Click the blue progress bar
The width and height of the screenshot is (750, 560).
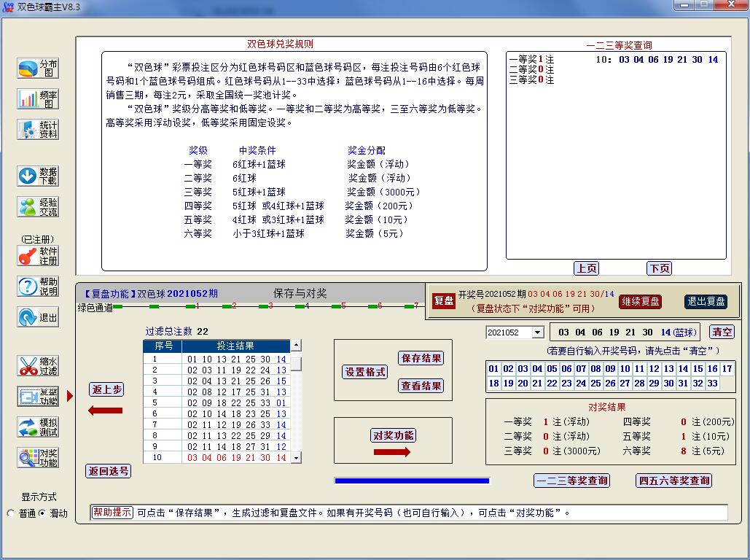[412, 481]
